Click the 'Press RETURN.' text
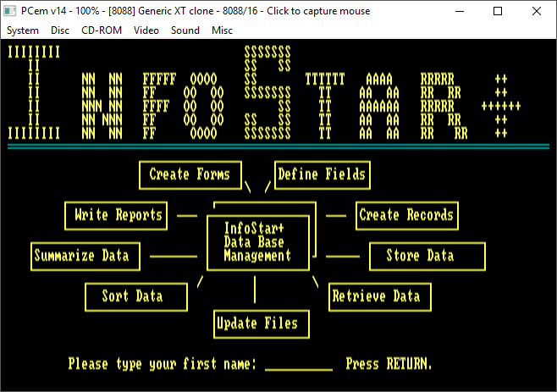The width and height of the screenshot is (557, 392). [389, 364]
